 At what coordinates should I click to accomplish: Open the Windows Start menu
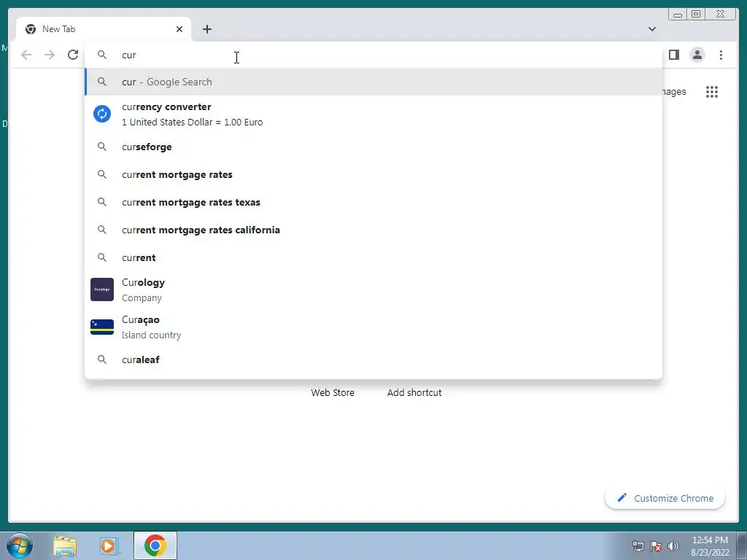coord(20,545)
